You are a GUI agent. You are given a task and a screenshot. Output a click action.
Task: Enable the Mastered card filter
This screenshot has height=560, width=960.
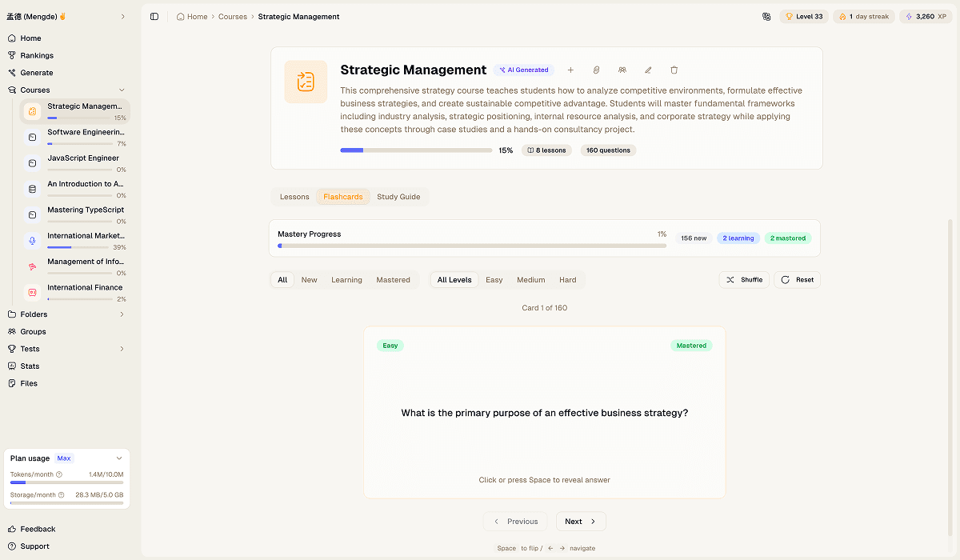393,279
